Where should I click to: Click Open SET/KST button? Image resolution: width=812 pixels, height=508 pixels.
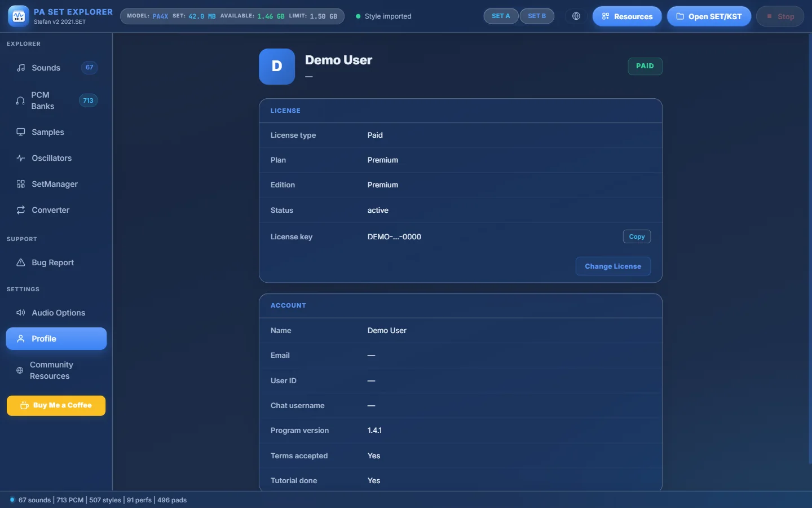tap(709, 16)
